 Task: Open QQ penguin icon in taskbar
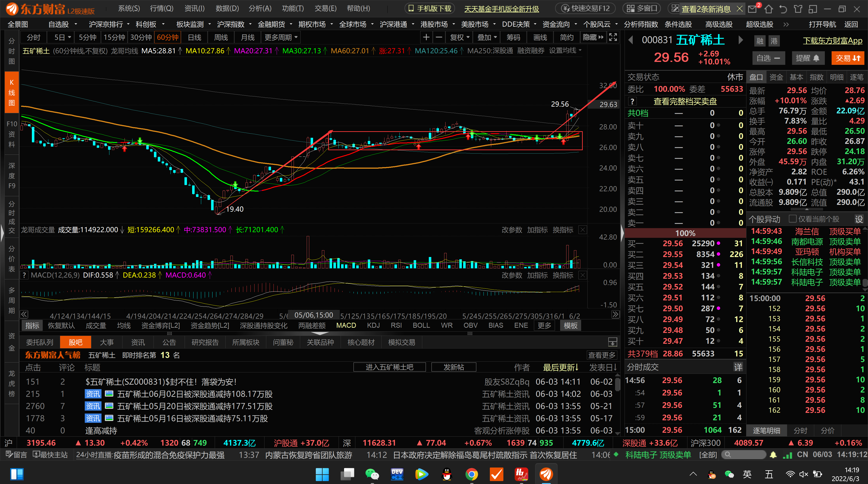[x=447, y=474]
